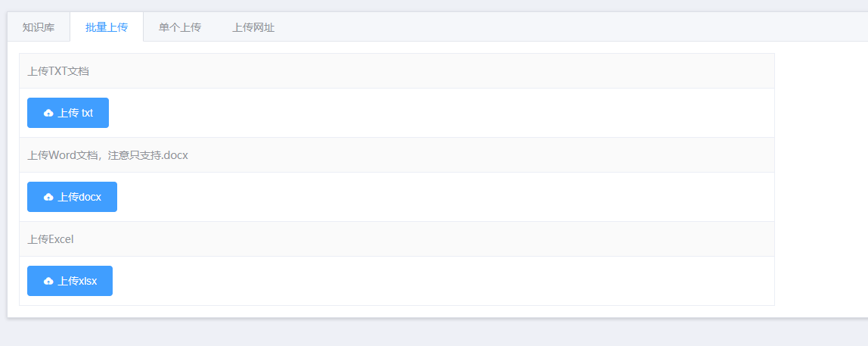Switch to the 单个上传 tab
This screenshot has height=346, width=868.
[180, 27]
